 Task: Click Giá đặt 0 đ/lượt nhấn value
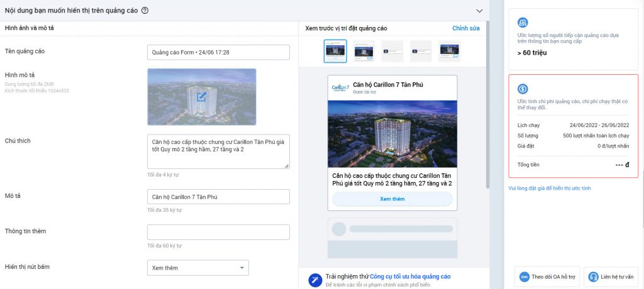pyautogui.click(x=613, y=146)
